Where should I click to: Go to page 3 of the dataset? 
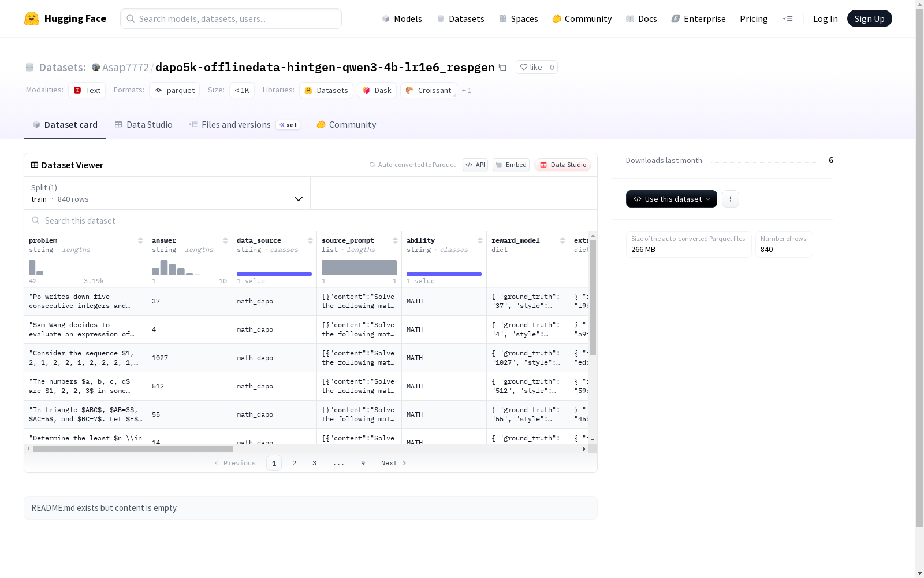pyautogui.click(x=315, y=463)
